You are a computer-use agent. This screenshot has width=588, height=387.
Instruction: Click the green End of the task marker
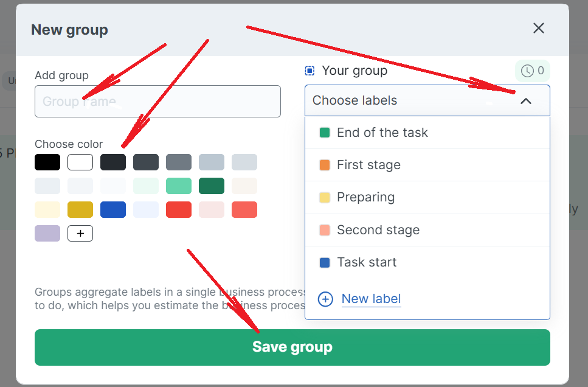click(325, 133)
